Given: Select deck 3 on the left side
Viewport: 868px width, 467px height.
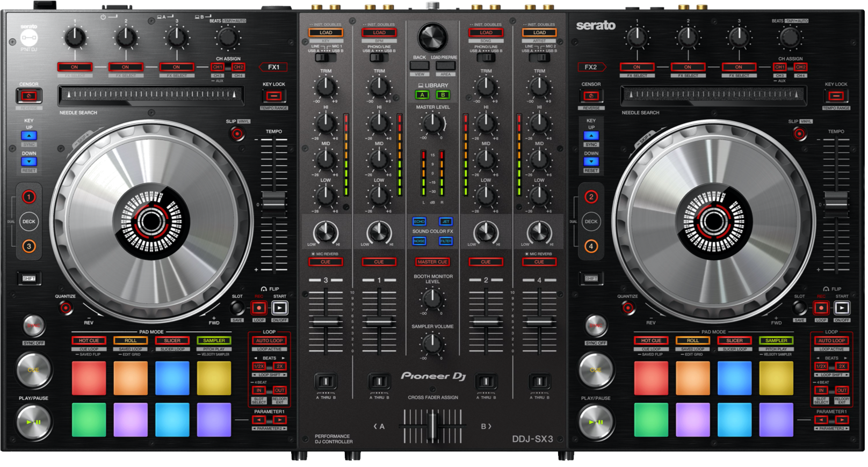Looking at the screenshot, I should click(29, 246).
